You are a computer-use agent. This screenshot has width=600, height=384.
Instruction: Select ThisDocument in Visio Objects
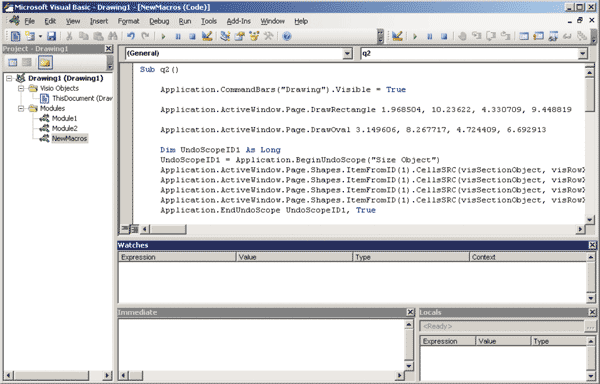[82, 98]
